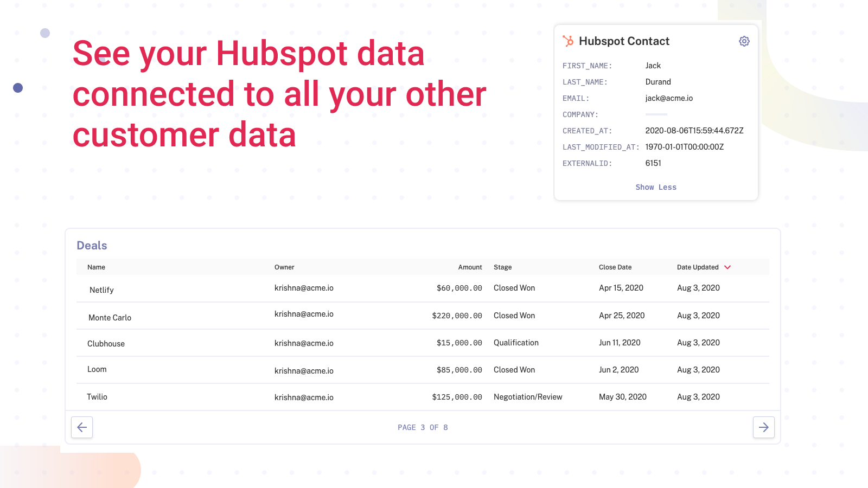Go to the previous deals page
This screenshot has height=488, width=868.
82,427
